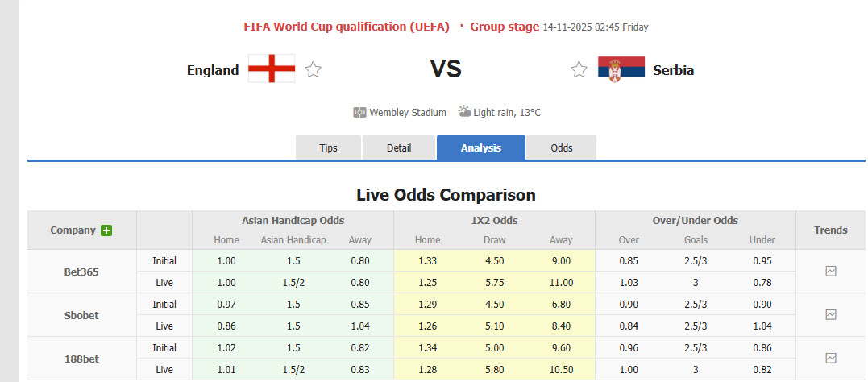The height and width of the screenshot is (382, 868).
Task: Add a company with green plus
Action: [x=106, y=230]
